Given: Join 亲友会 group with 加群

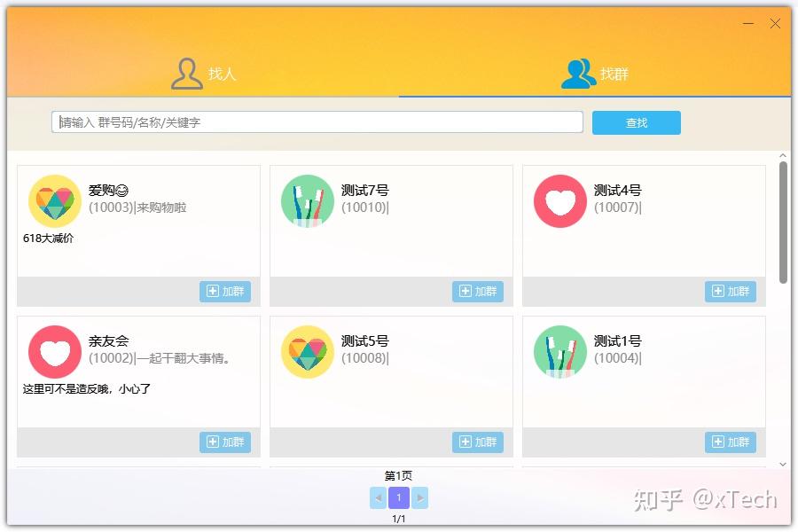Looking at the screenshot, I should [x=225, y=442].
